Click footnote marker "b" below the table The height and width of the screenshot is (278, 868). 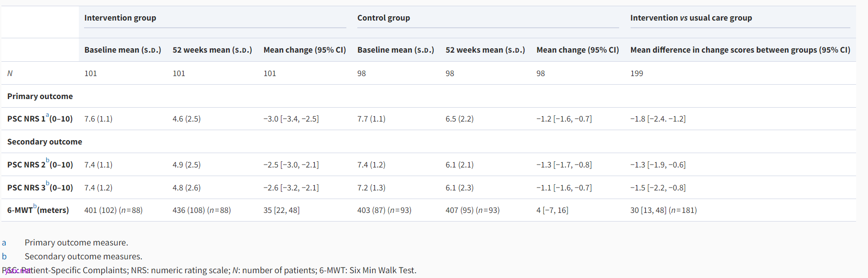point(4,256)
